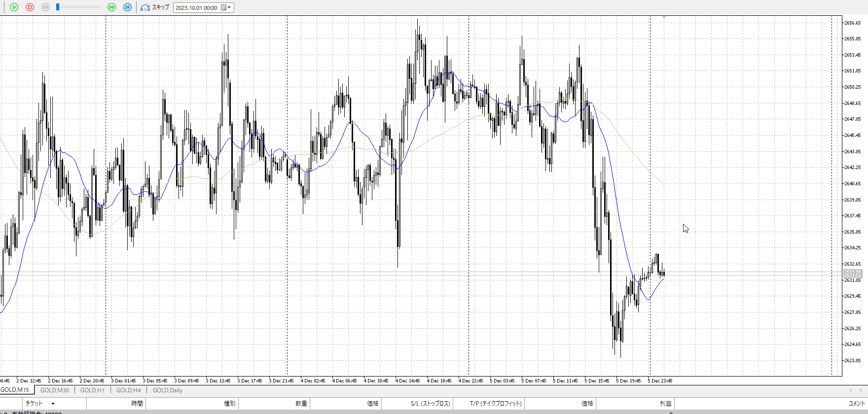Click the 時間 column header
868x414 pixels.
[137, 404]
